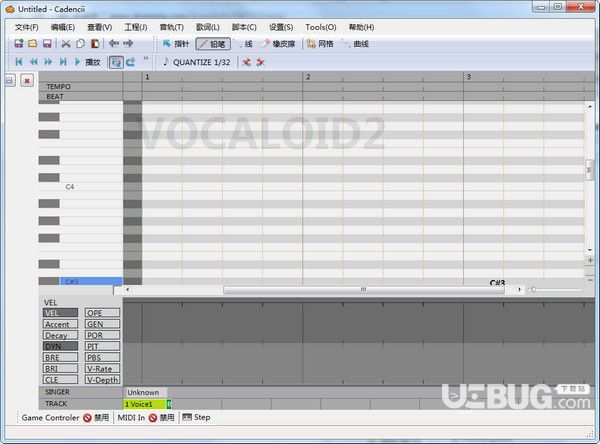Image resolution: width=600 pixels, height=444 pixels.
Task: Click the fast forward button
Action: pos(48,62)
